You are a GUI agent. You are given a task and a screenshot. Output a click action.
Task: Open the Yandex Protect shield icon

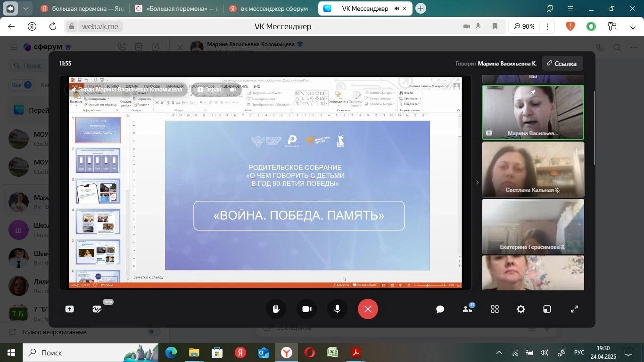tap(570, 26)
